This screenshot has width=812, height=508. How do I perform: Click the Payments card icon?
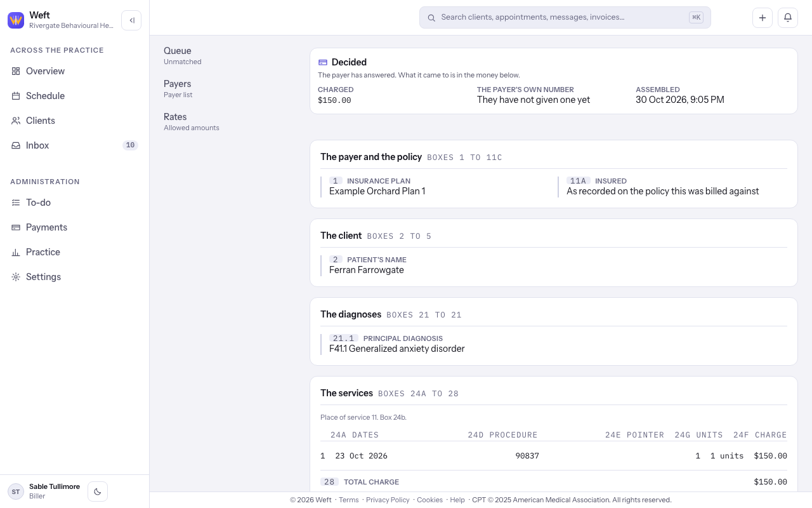coord(16,227)
